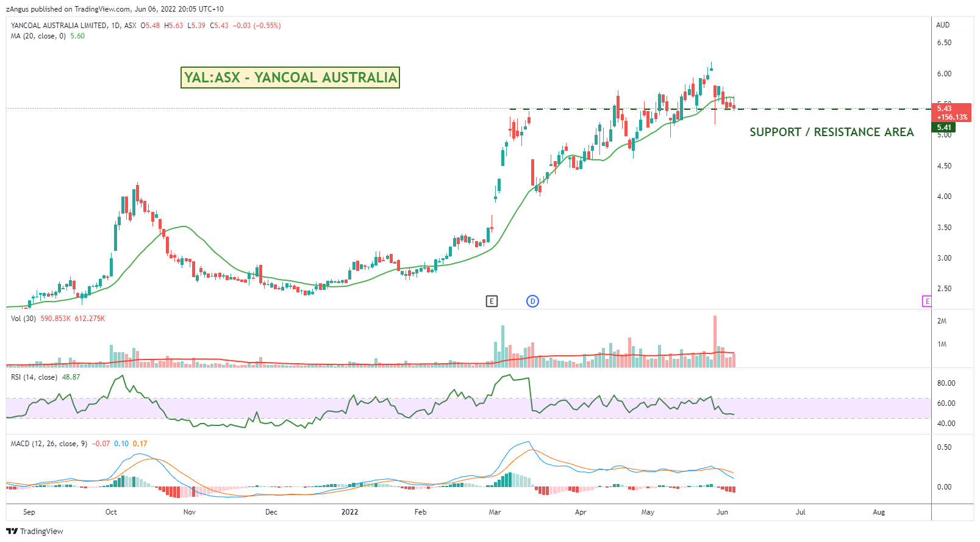980x542 pixels.
Task: Click the red 5.43 current price label
Action: pyautogui.click(x=951, y=112)
